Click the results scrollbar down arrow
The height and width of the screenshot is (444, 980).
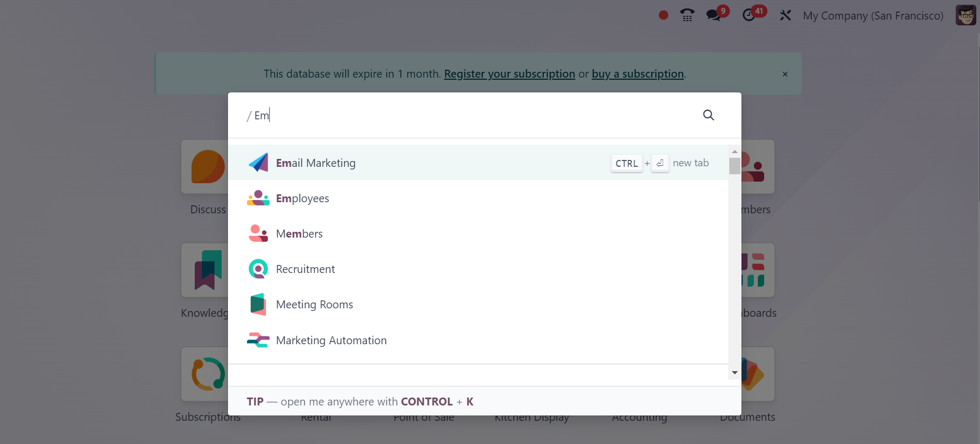[x=735, y=373]
